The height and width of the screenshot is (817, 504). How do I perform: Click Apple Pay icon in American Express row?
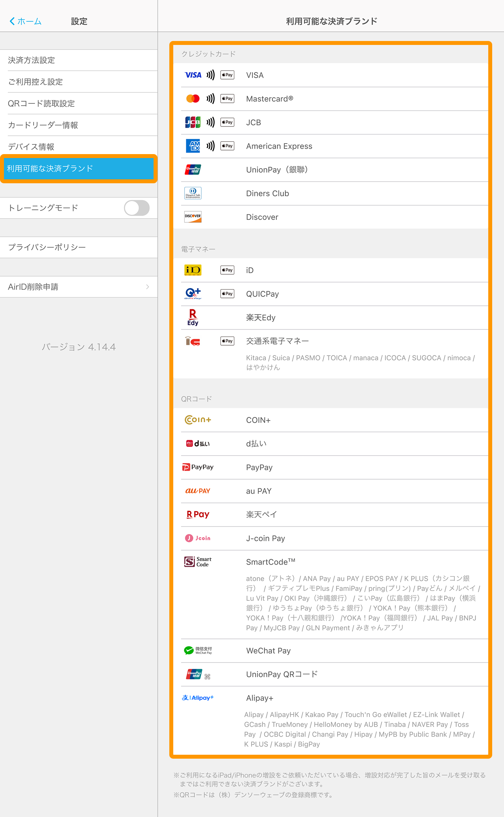click(227, 146)
